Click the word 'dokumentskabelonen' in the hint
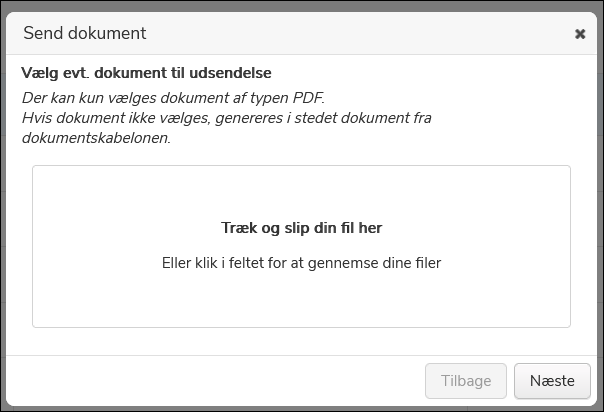 [x=95, y=138]
